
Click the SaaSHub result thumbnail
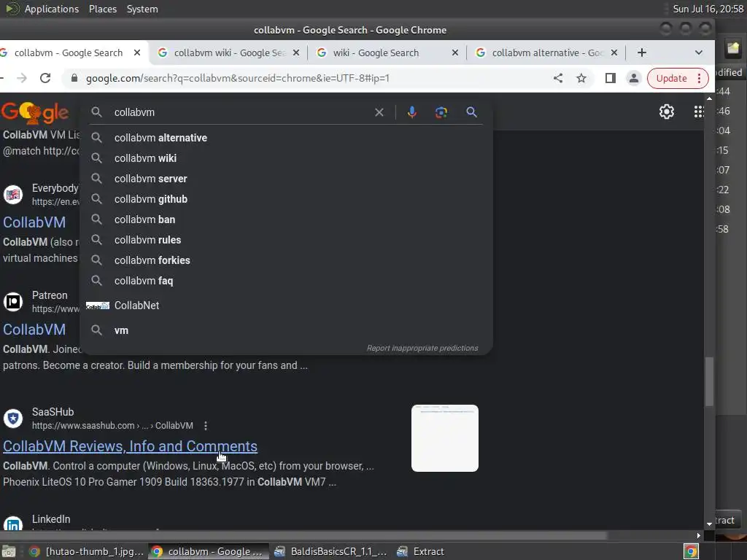point(444,438)
